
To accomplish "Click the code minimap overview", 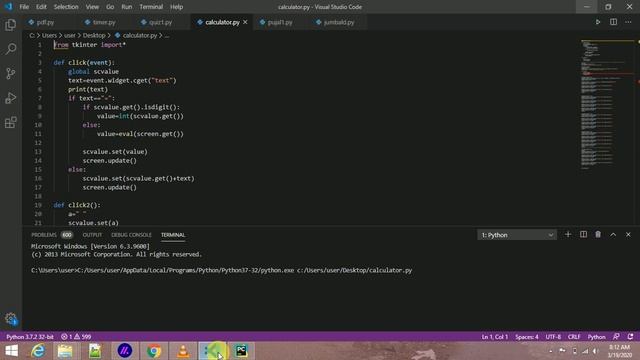I will click(x=606, y=104).
